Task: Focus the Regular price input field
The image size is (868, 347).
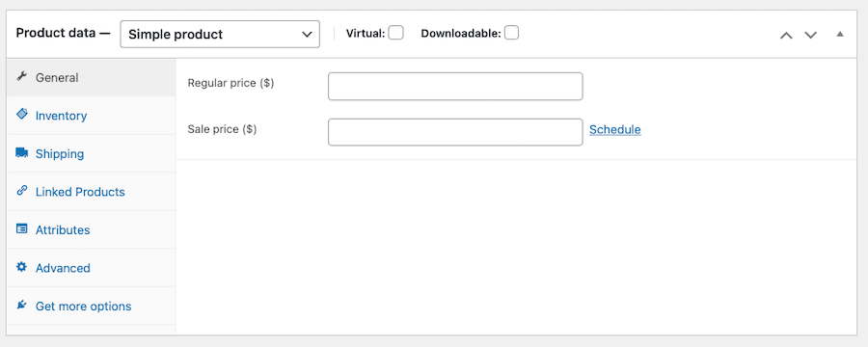Action: click(x=455, y=87)
